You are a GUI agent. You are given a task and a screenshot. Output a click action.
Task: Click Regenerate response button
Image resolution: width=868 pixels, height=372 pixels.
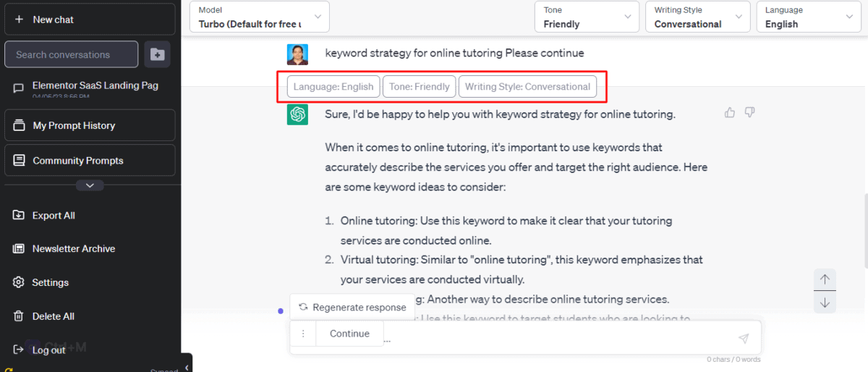pyautogui.click(x=352, y=308)
